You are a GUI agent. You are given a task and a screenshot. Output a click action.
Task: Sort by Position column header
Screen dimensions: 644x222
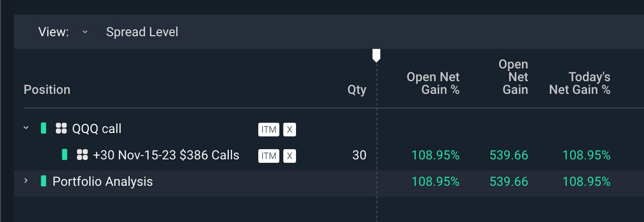[47, 90]
